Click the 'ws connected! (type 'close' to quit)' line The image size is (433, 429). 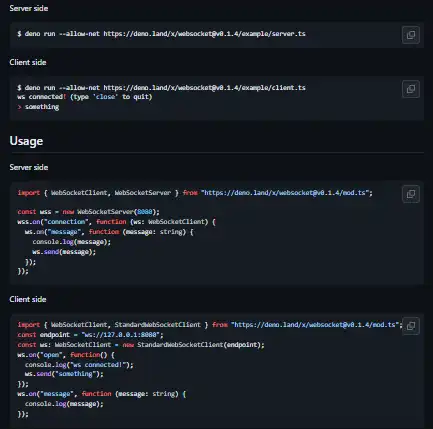click(85, 97)
